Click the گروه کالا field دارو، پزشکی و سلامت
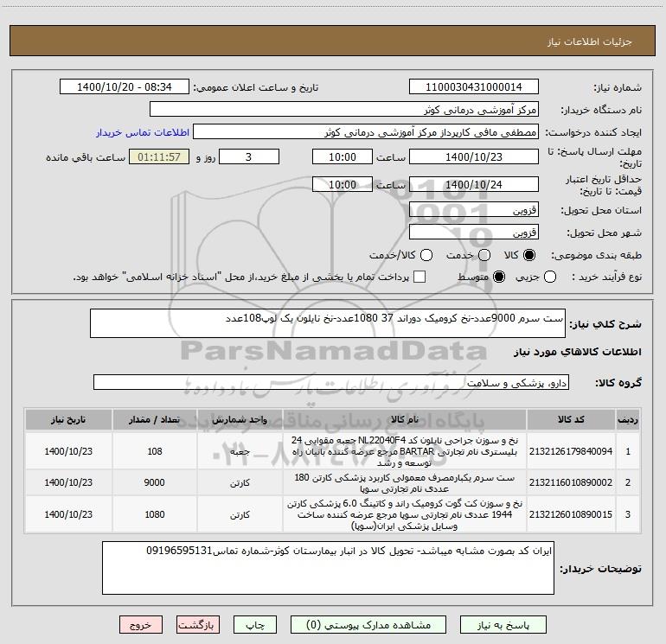 coord(331,382)
